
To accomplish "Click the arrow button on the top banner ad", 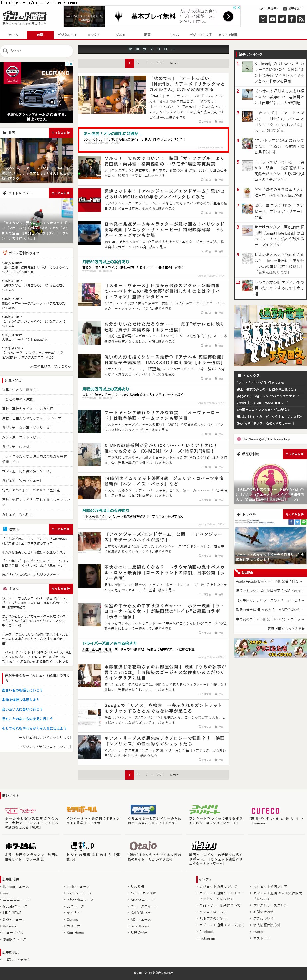I will coord(228,16).
